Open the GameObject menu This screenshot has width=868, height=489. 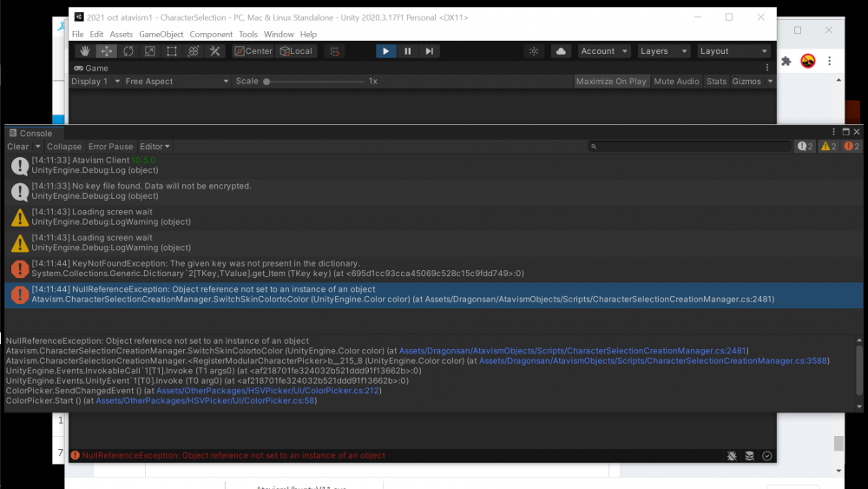161,35
